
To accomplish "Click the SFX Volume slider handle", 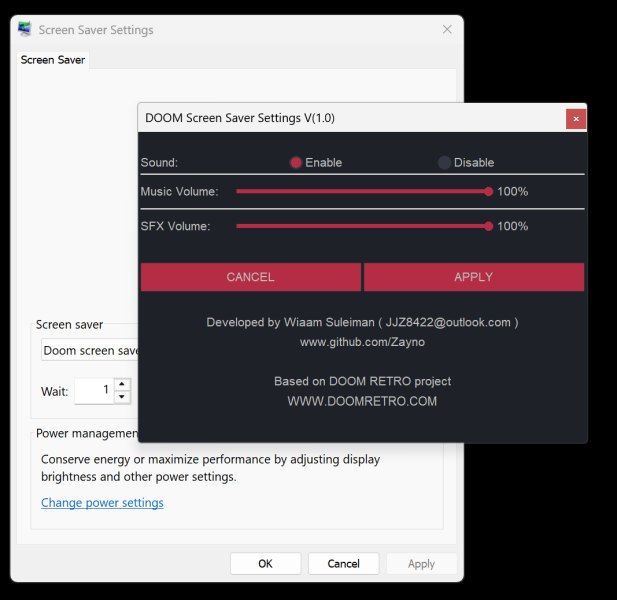I will (488, 226).
